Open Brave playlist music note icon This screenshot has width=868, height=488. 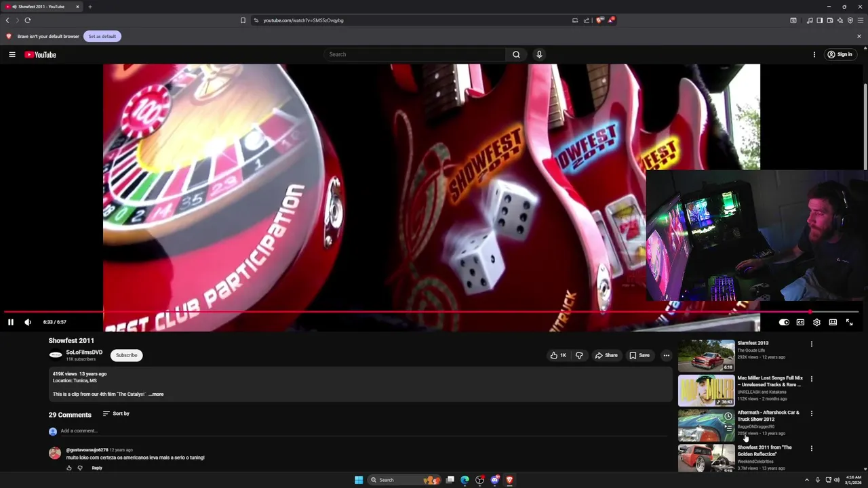pos(810,20)
